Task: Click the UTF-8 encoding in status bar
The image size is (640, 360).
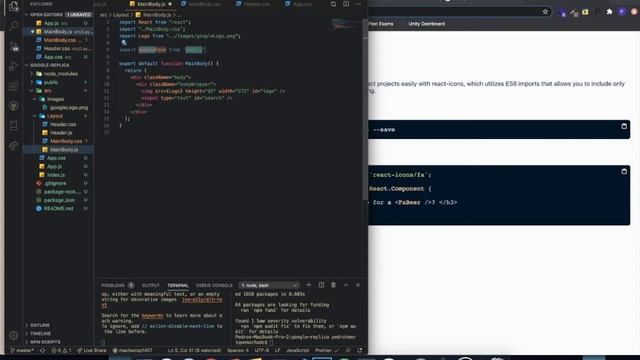Action: click(x=262, y=350)
